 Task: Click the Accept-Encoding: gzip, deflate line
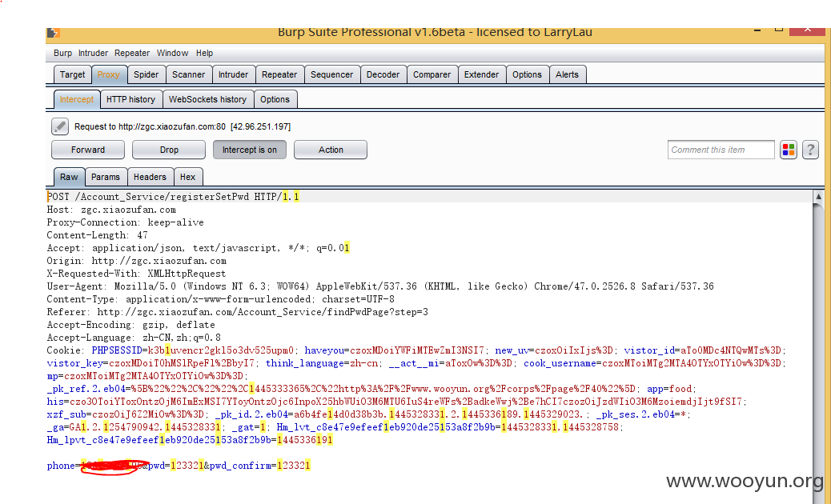coord(131,325)
